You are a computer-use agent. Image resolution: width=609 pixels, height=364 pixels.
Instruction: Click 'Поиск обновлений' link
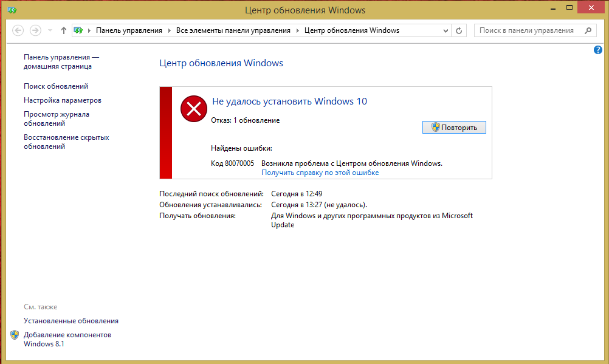tap(56, 86)
